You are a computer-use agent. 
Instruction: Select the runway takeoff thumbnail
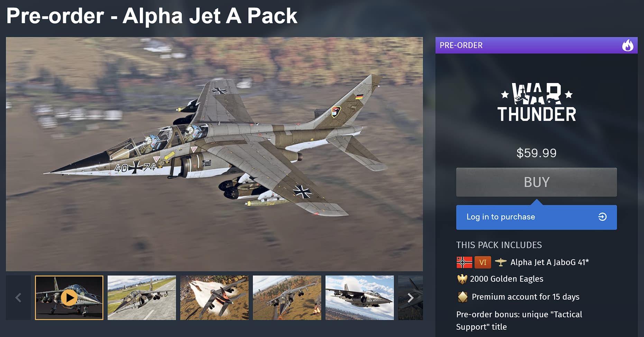coord(142,298)
